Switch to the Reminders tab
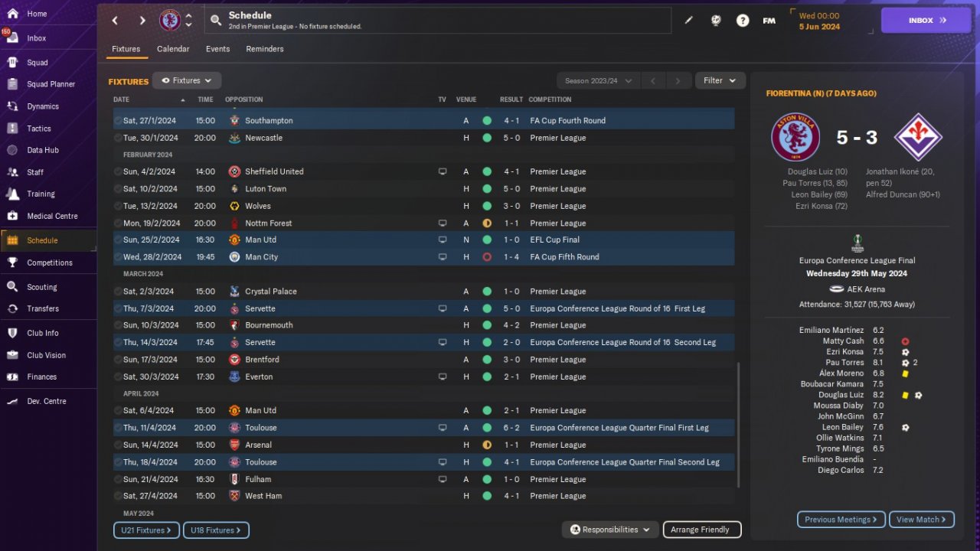Viewport: 980px width, 551px height. coord(265,49)
